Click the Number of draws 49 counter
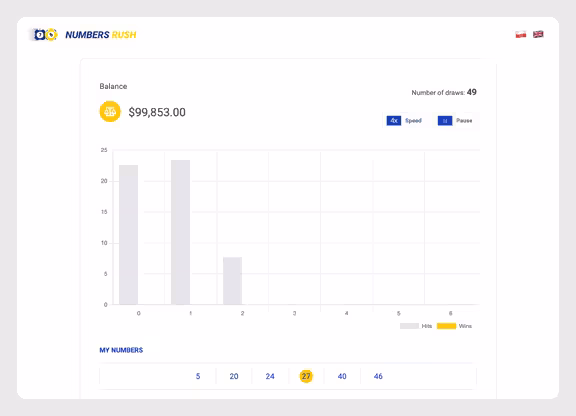The height and width of the screenshot is (416, 576). point(444,92)
